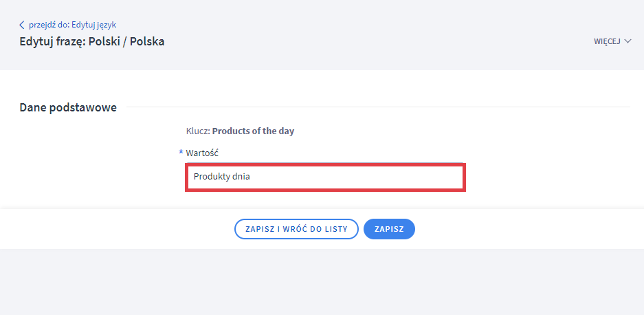This screenshot has width=644, height=315.
Task: Click the blue ZAPISZ button
Action: [x=389, y=229]
